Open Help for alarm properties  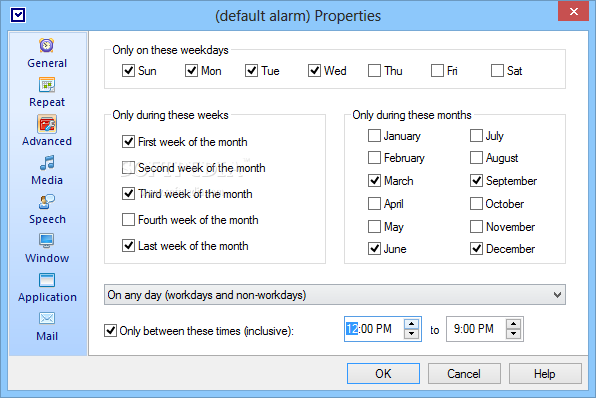tap(545, 373)
